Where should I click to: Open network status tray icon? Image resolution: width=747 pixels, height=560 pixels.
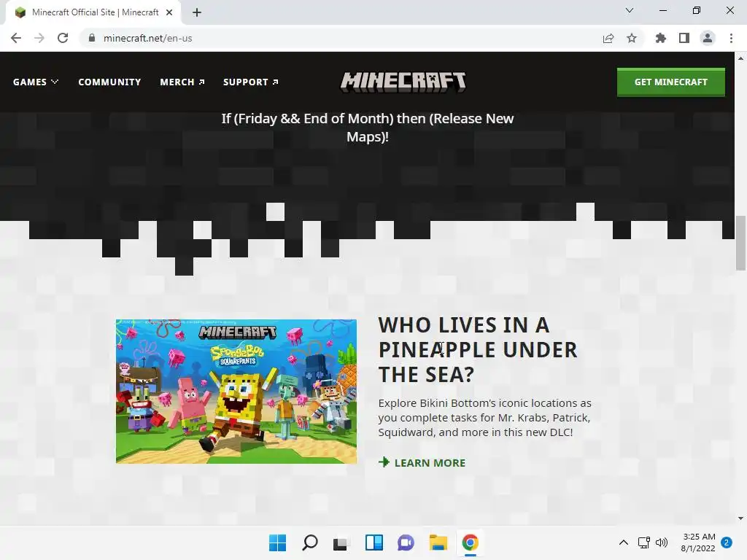coord(643,542)
